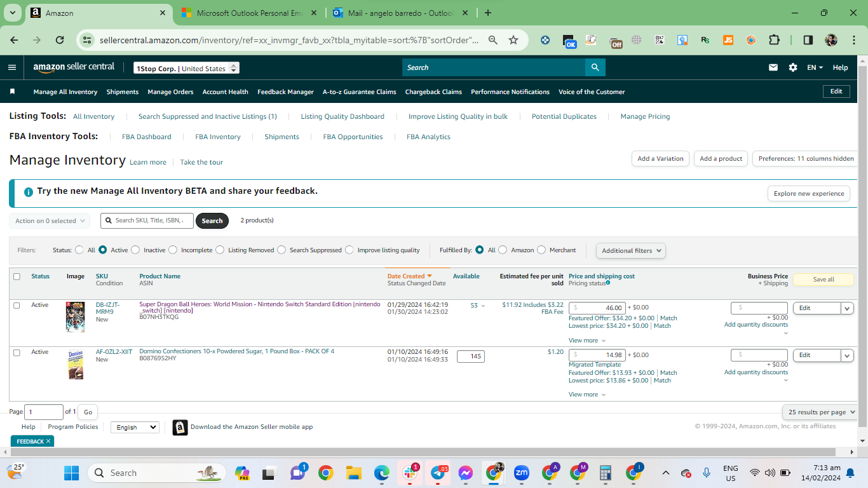Open Account Health in the favorites bar

tap(226, 91)
